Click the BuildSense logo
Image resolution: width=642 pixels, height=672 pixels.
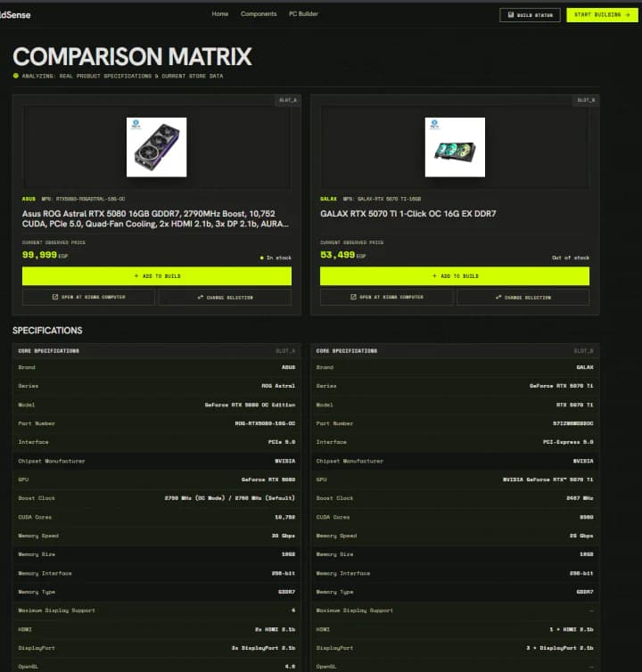[x=15, y=15]
